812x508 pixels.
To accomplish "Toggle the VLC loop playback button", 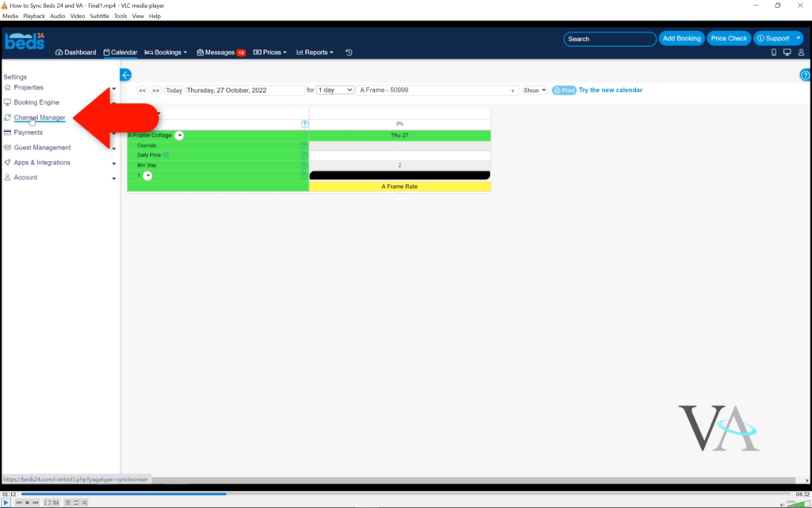I will tap(76, 502).
